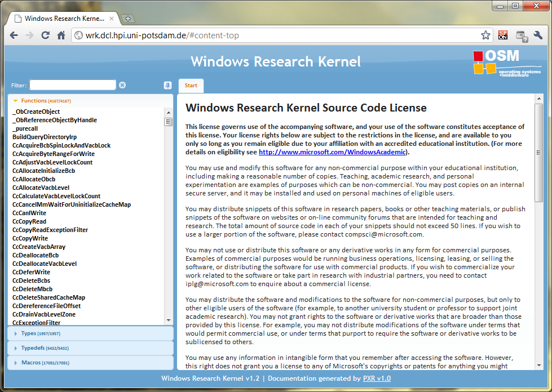Clear the filter with the round X icon

[122, 85]
